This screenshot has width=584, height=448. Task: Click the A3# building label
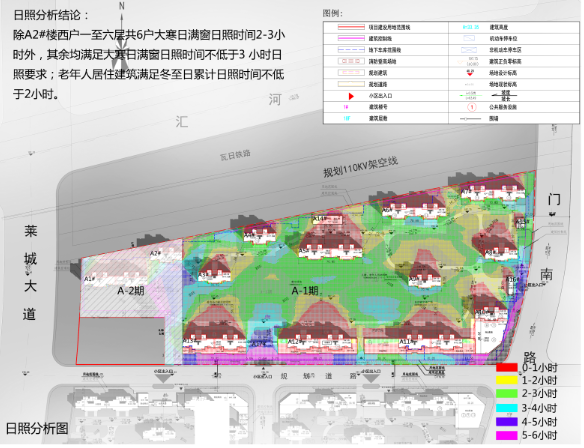[x=203, y=275]
